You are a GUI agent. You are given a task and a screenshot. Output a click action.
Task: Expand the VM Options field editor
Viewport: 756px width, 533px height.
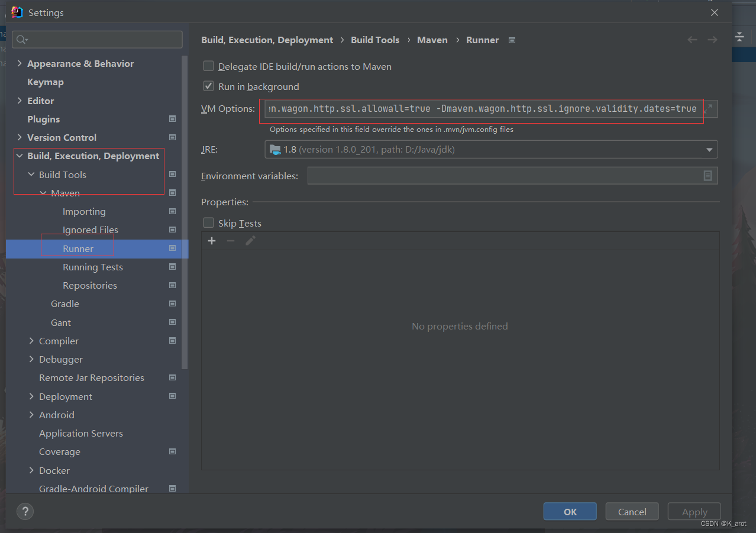click(x=708, y=109)
